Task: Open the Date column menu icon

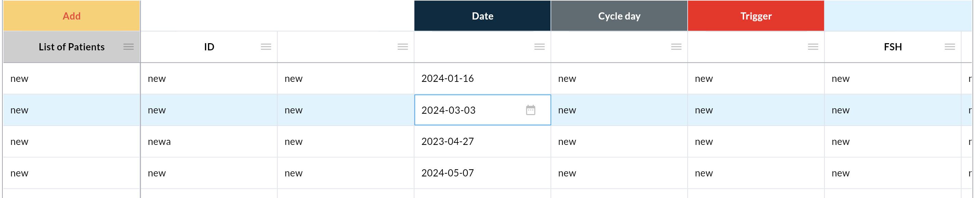Action: point(540,47)
